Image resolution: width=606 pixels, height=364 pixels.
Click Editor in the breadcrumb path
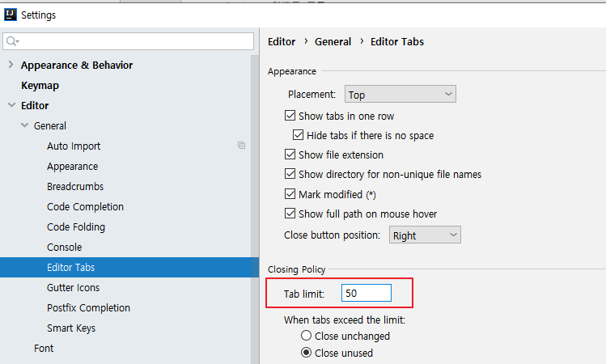tap(282, 42)
